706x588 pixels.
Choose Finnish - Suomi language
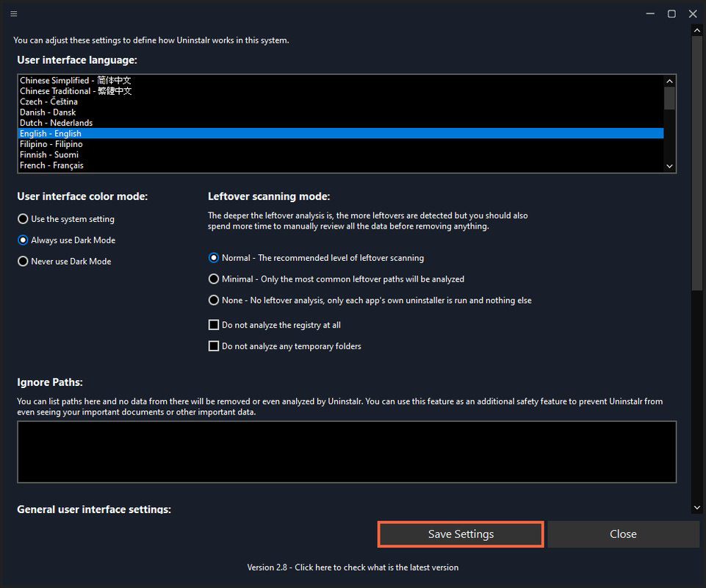pos(341,154)
